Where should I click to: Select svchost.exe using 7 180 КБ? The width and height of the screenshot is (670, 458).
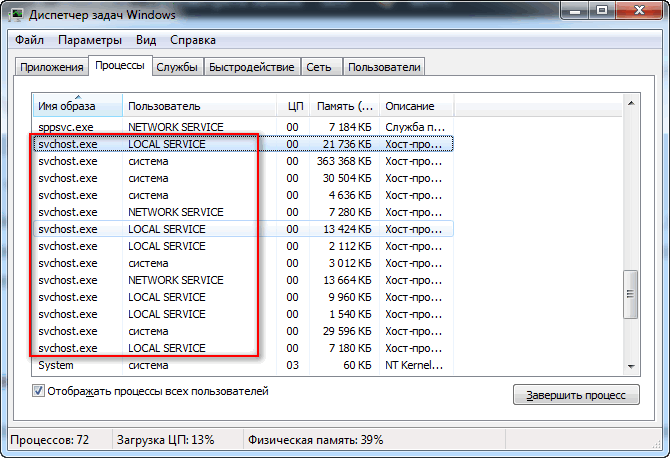tap(243, 348)
